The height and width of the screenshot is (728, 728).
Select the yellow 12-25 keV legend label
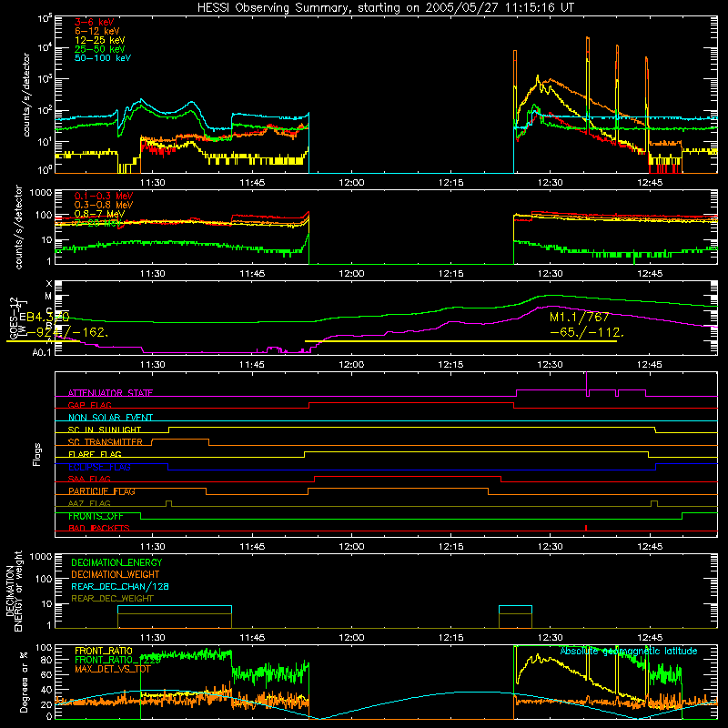(x=100, y=40)
